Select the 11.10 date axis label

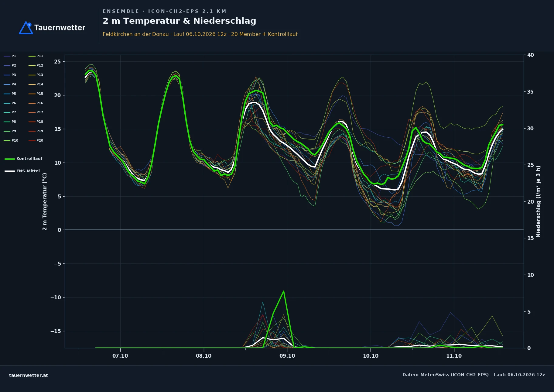coord(454,356)
